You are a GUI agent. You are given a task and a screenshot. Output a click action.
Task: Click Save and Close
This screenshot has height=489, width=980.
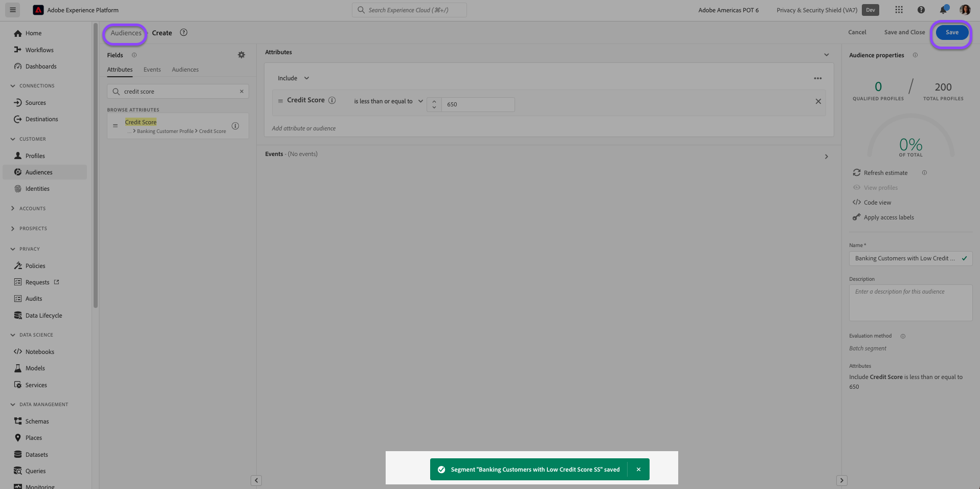tap(904, 32)
